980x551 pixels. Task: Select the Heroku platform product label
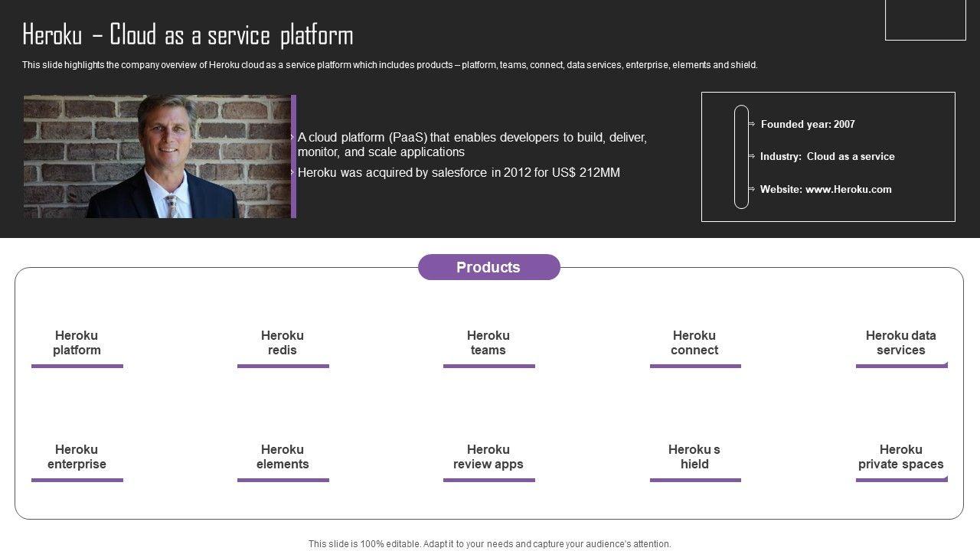[77, 343]
